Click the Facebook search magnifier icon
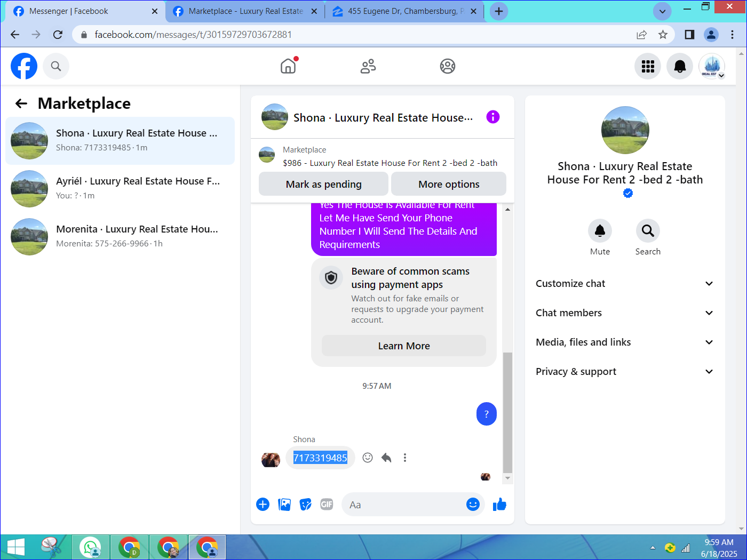 (x=56, y=66)
